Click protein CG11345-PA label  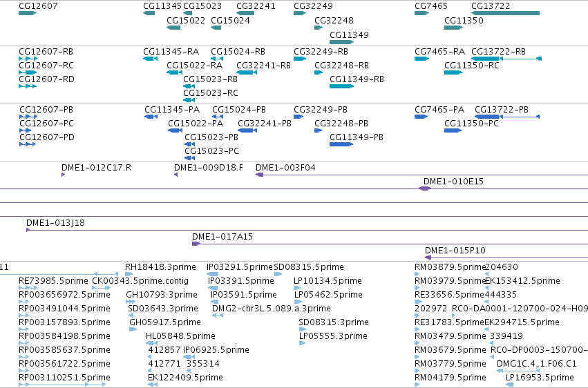click(x=172, y=109)
